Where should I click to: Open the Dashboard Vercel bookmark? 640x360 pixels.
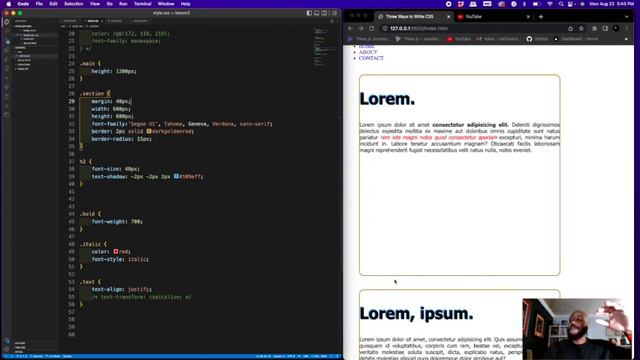(576, 39)
